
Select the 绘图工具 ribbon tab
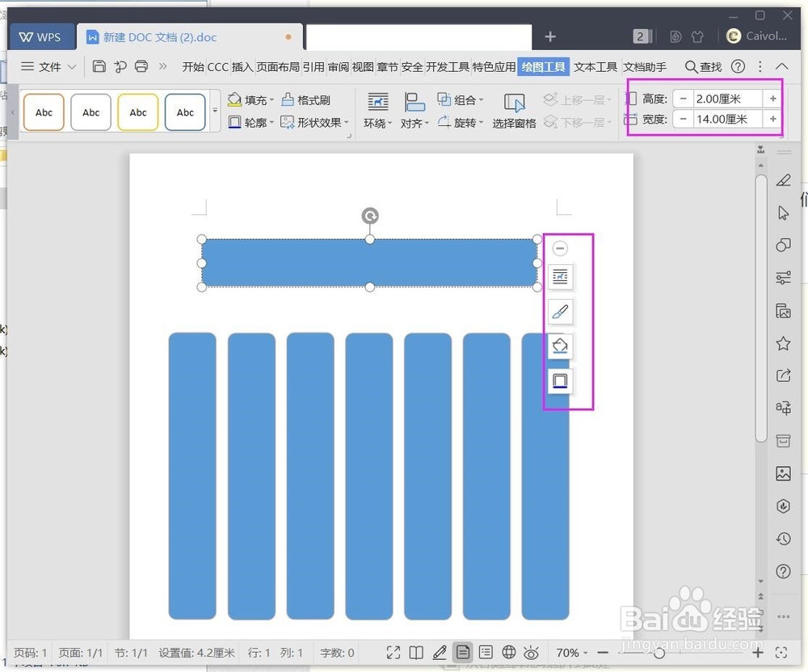pos(543,67)
